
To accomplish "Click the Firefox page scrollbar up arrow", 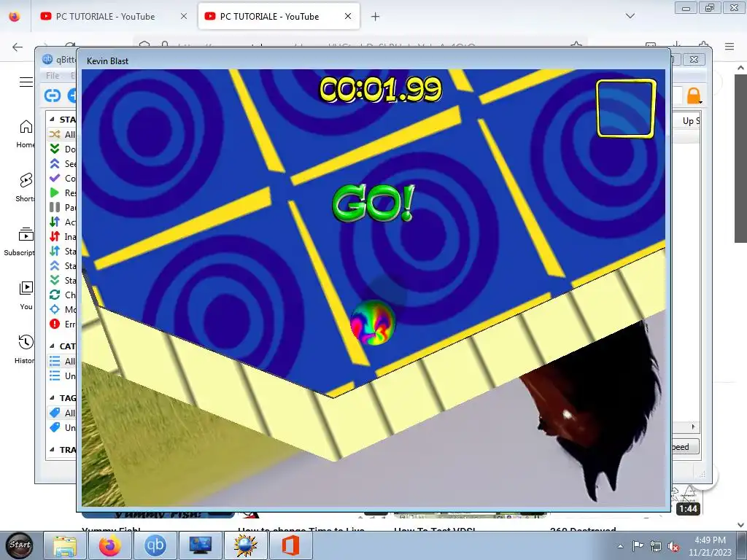I will pos(740,68).
